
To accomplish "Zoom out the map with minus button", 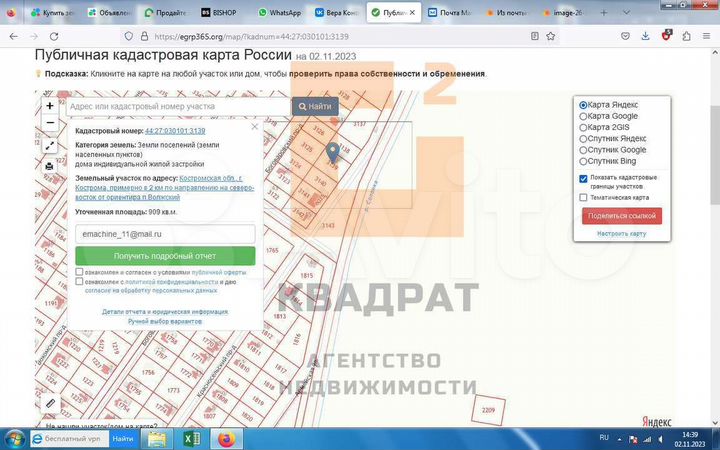I will click(50, 123).
